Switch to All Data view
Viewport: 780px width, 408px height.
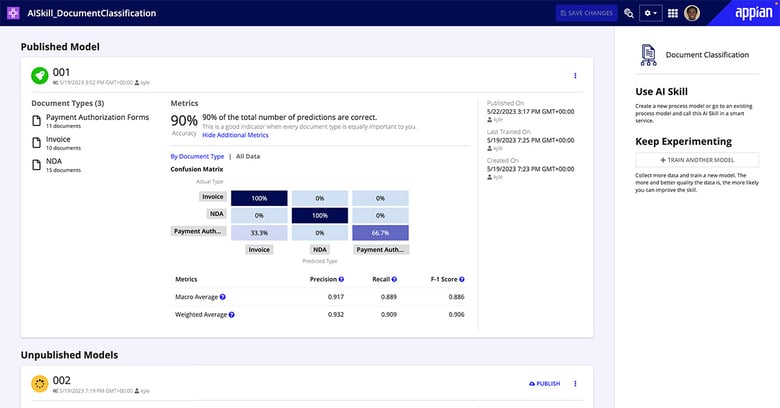click(x=248, y=156)
